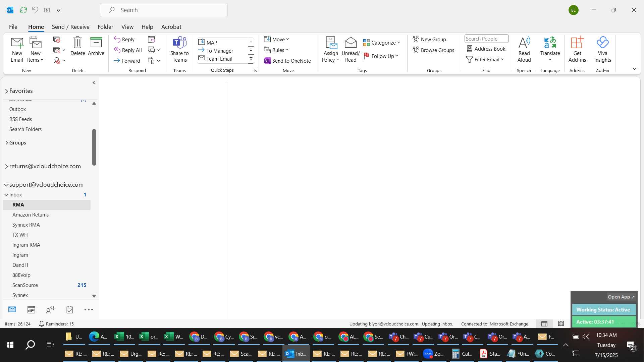644x362 pixels.
Task: Open Filter Email dropdown
Action: point(485,59)
